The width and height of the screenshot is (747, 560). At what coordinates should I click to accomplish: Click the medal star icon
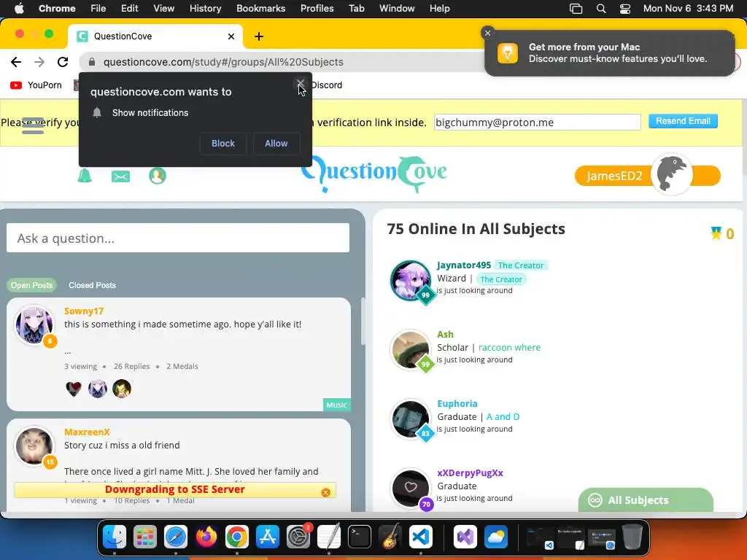tap(716, 233)
